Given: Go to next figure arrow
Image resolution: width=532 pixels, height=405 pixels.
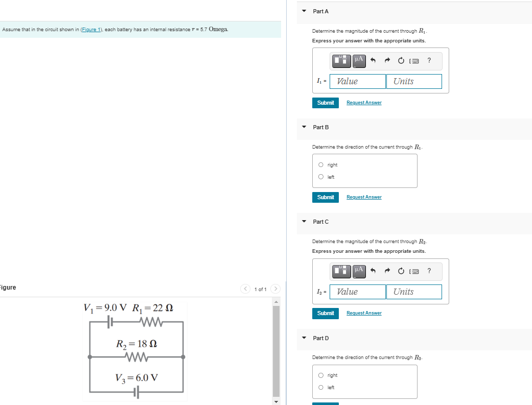Looking at the screenshot, I should [x=275, y=289].
